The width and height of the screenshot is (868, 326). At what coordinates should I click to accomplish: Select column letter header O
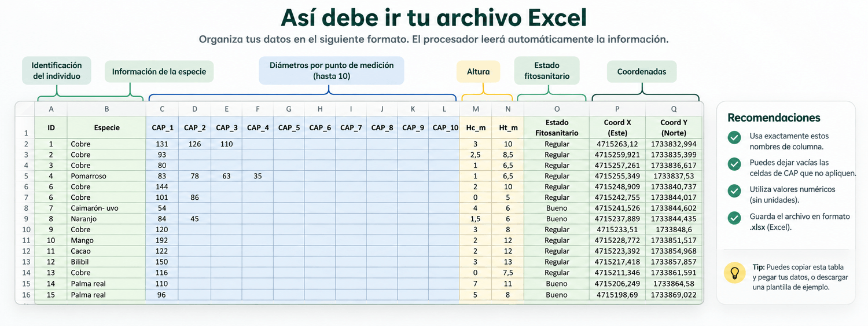(557, 109)
